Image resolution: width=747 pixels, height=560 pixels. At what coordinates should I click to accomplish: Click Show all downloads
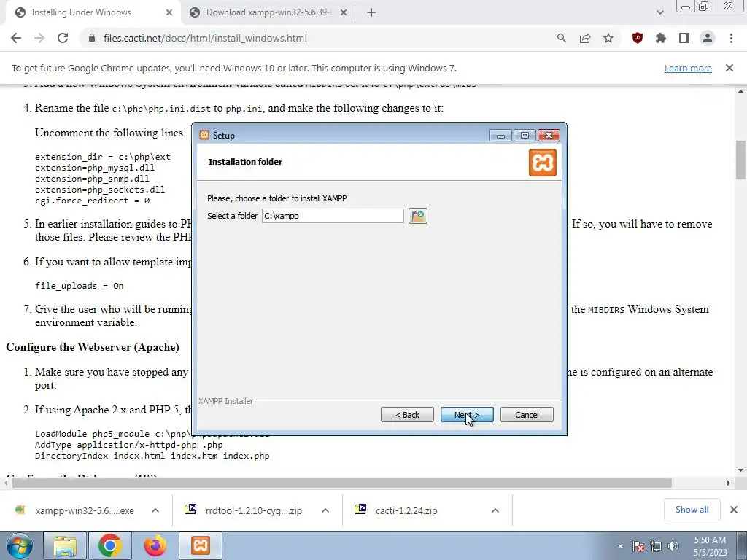tap(692, 510)
